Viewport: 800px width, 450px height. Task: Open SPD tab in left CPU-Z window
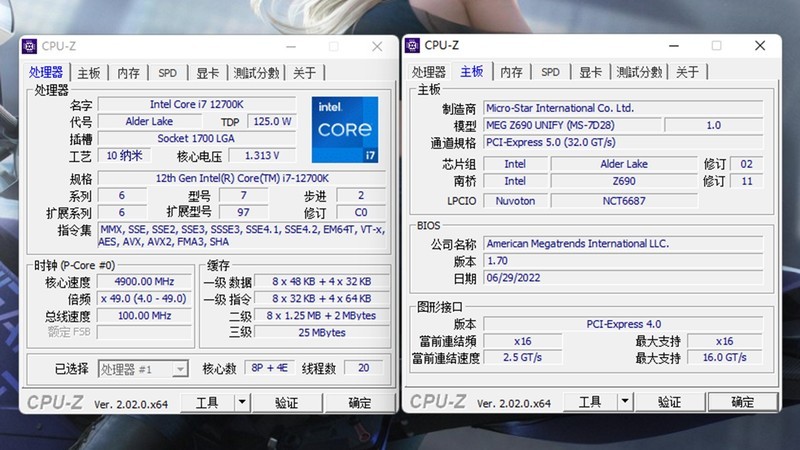point(167,73)
